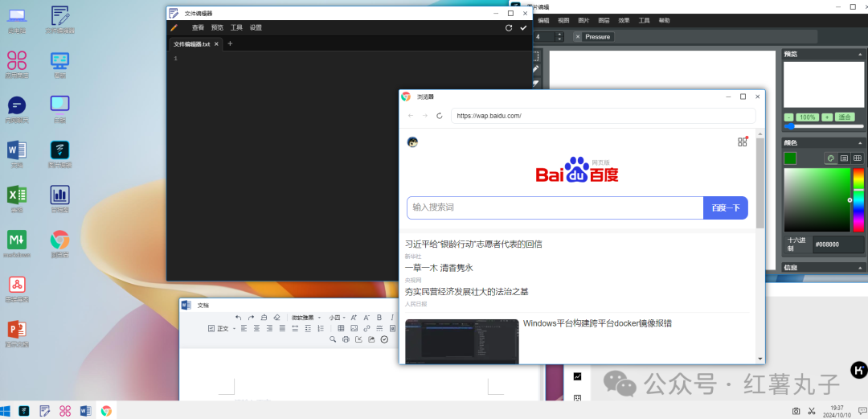
Task: Click green current color swatch
Action: (790, 158)
